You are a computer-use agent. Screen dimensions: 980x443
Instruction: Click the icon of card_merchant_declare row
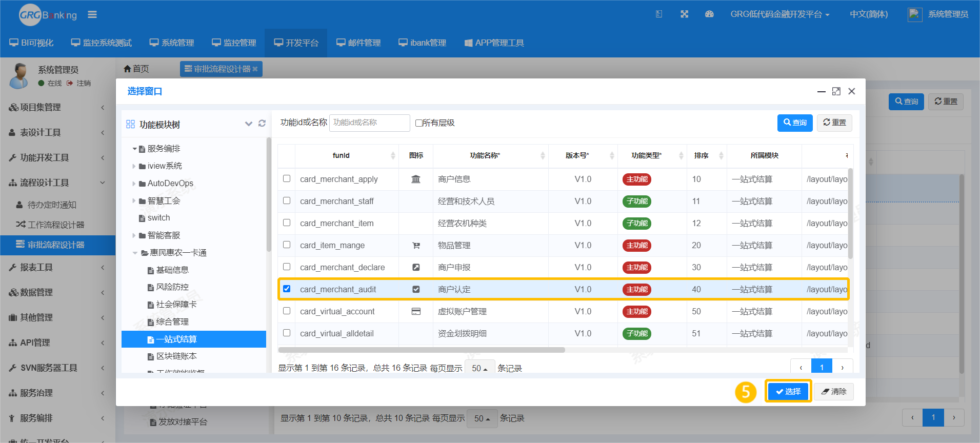tap(416, 267)
